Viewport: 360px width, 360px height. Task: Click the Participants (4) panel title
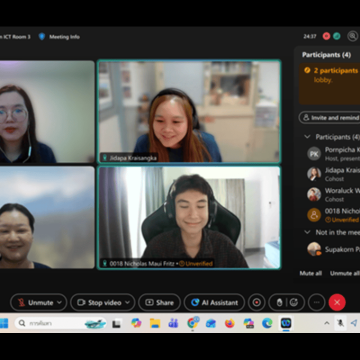(x=326, y=55)
